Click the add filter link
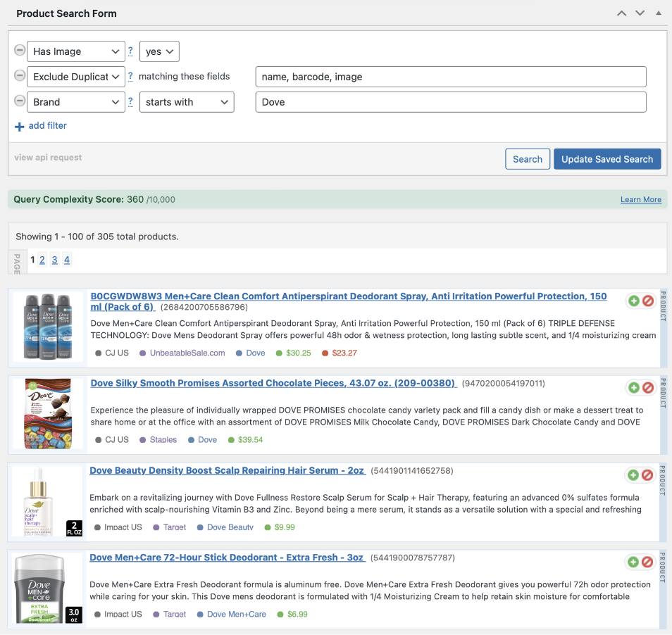Image resolution: width=672 pixels, height=635 pixels. [x=48, y=125]
